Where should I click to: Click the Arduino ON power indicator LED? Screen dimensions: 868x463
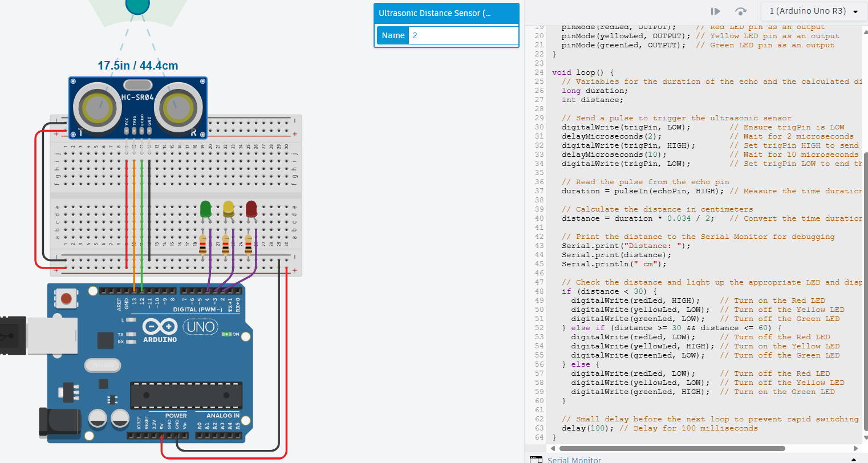226,334
